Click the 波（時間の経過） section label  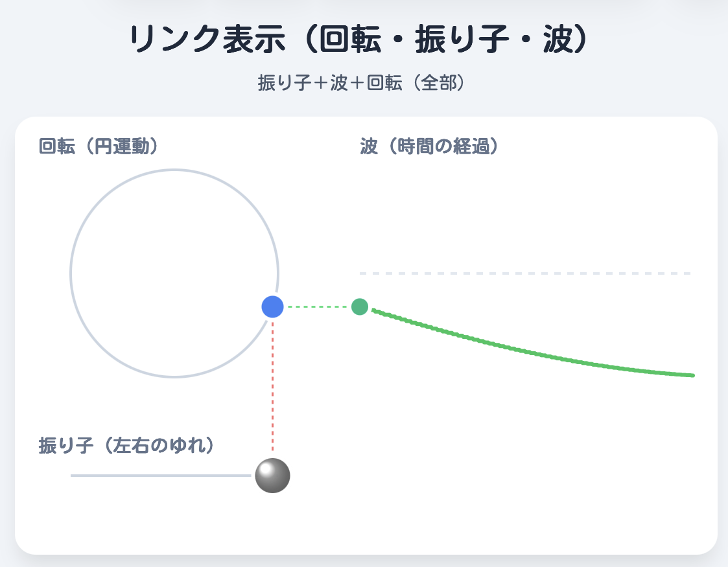coord(431,146)
